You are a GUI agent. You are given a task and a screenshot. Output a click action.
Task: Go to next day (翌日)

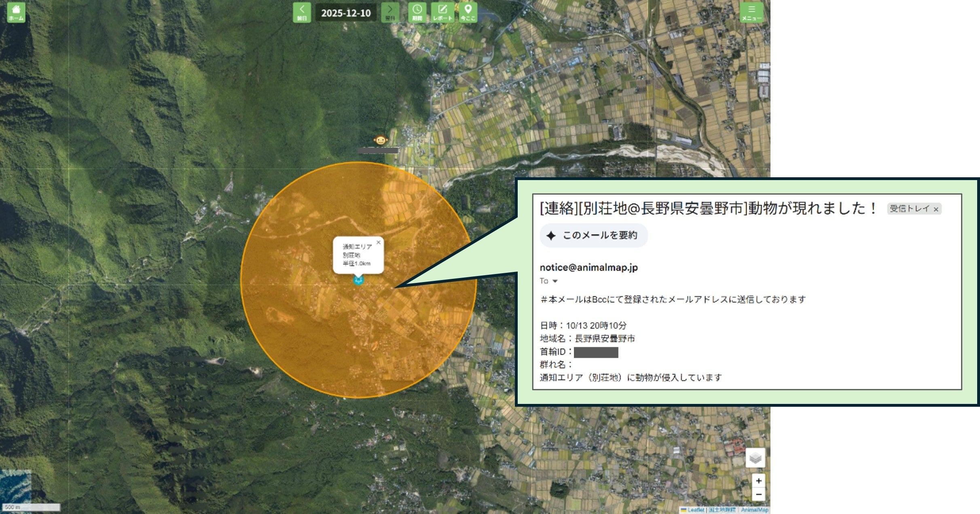[x=390, y=13]
